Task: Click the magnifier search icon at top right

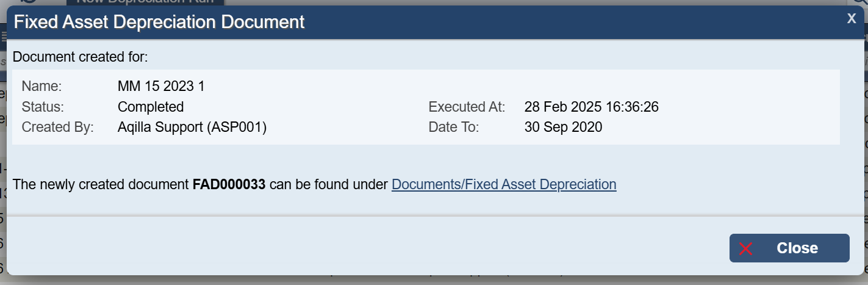Action: pos(863,2)
